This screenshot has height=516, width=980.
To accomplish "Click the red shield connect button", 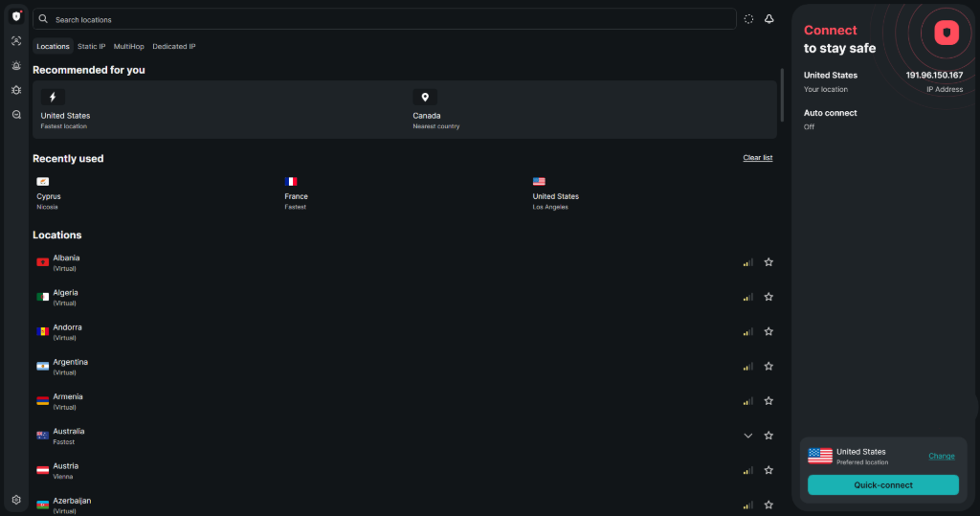I will pyautogui.click(x=947, y=33).
